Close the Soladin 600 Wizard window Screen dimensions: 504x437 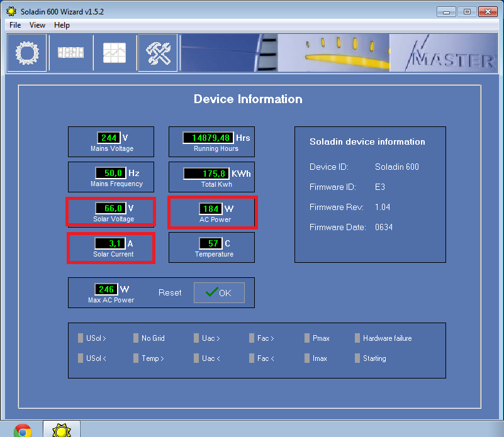[x=488, y=12]
